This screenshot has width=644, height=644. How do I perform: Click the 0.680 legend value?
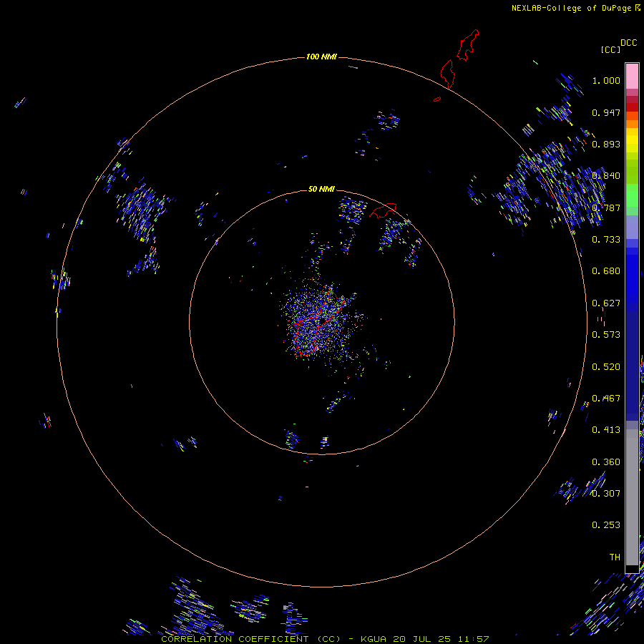[606, 271]
